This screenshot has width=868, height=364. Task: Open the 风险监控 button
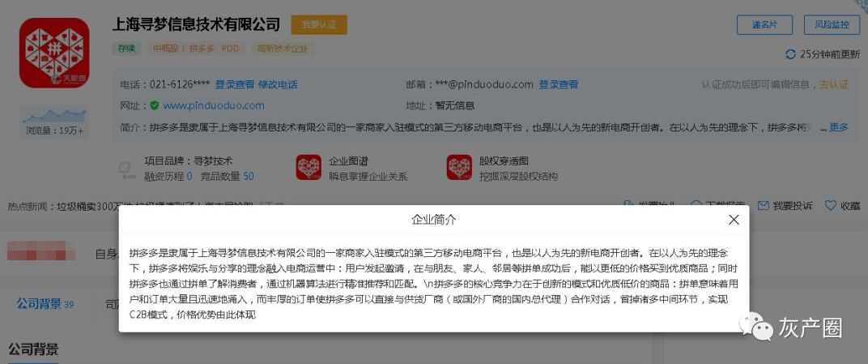832,25
